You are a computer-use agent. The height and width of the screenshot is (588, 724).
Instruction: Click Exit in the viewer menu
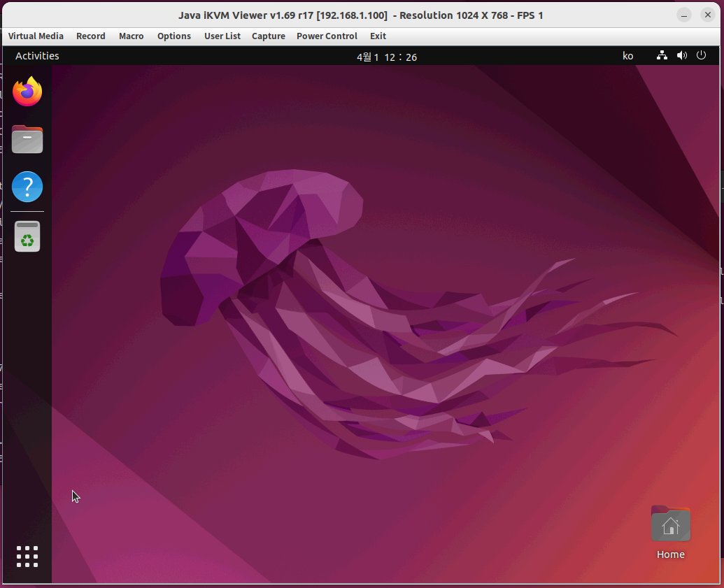click(378, 36)
